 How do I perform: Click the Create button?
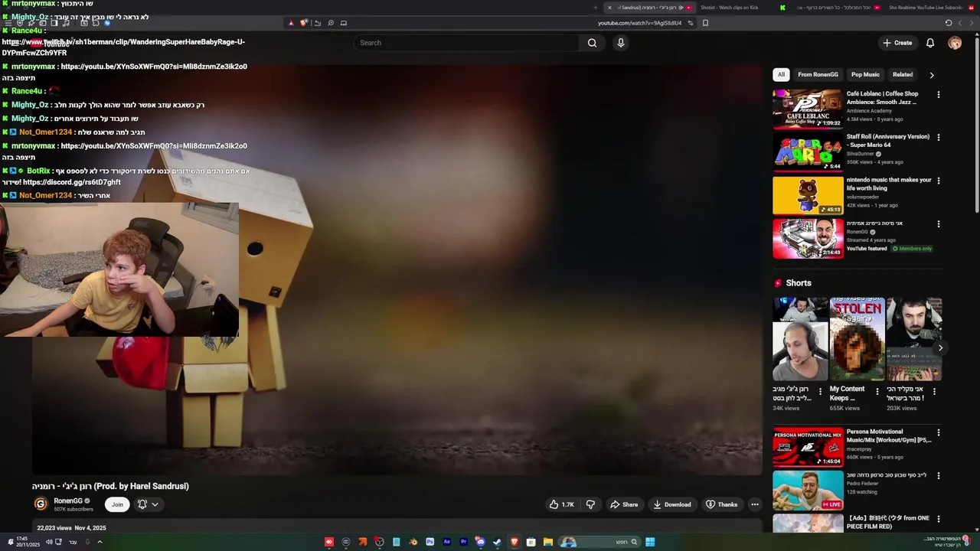[x=897, y=43]
